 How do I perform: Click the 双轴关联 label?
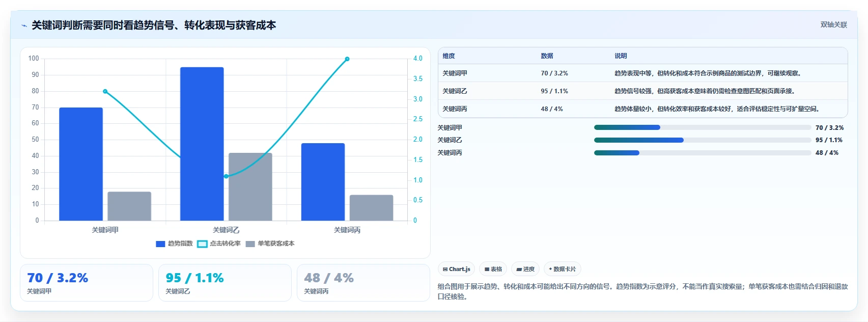point(834,25)
